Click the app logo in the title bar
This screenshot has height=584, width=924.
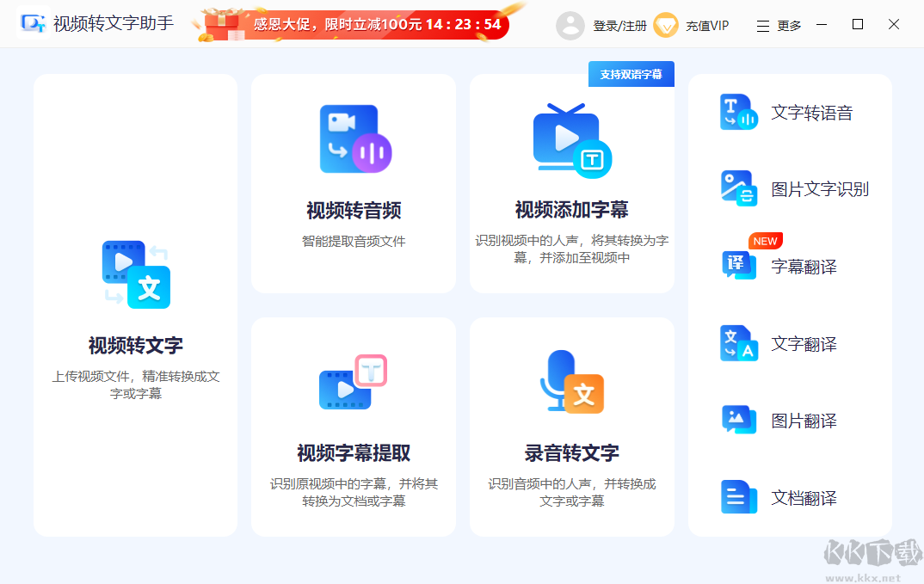[33, 23]
